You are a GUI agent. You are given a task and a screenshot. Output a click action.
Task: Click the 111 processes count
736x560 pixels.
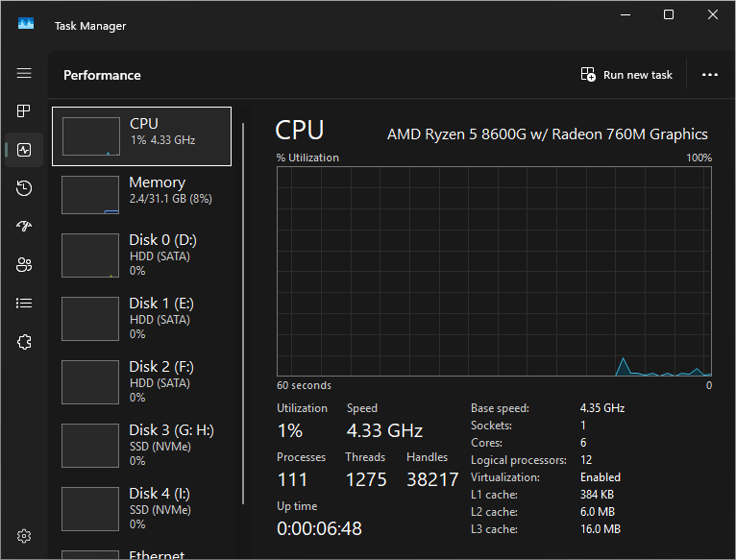(x=293, y=479)
